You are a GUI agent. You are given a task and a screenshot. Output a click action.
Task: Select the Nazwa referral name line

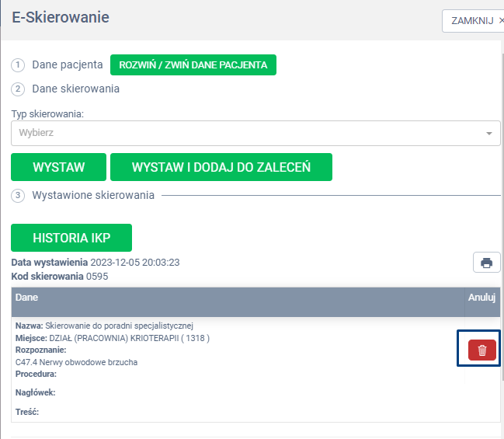pos(104,326)
